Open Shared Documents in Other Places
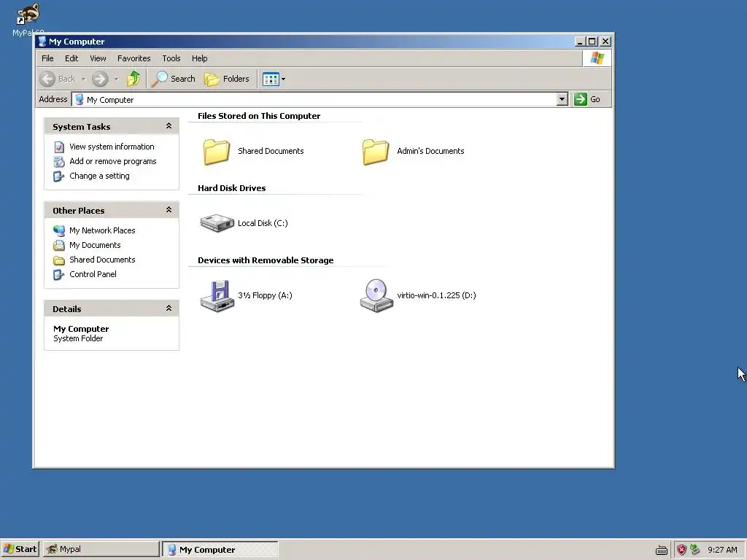 pos(102,260)
